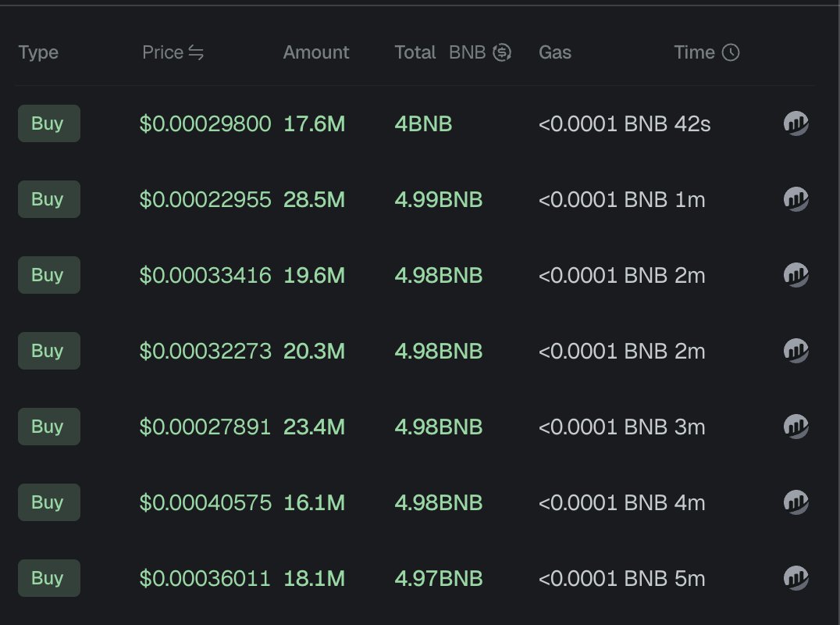The width and height of the screenshot is (840, 625).
Task: Select price $0.00032273
Action: tap(205, 352)
